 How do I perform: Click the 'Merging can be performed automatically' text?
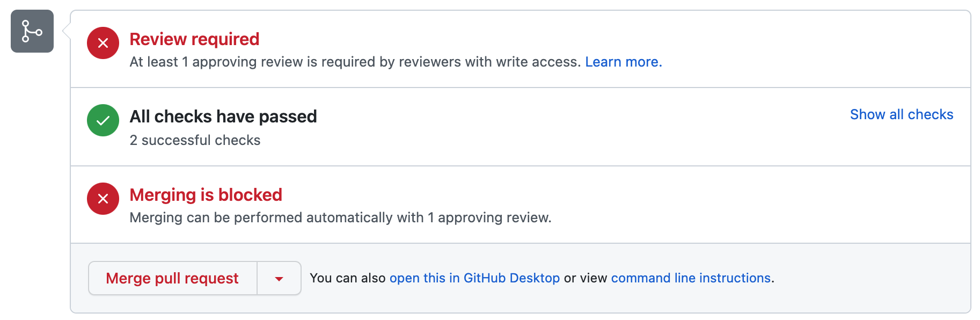[x=340, y=218]
